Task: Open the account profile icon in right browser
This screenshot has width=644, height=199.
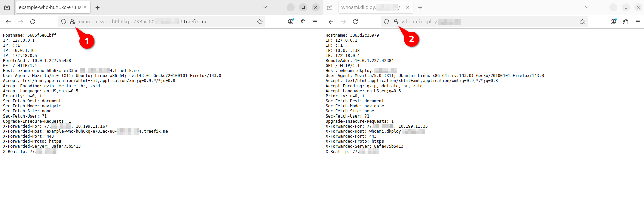Action: click(x=613, y=22)
